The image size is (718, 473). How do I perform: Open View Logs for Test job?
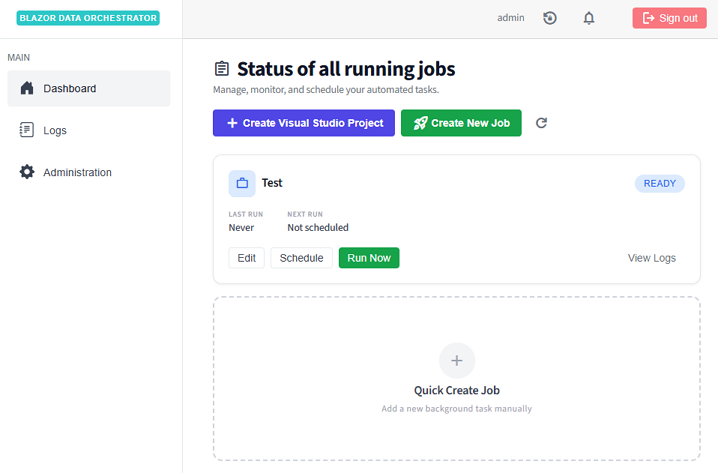coord(651,258)
